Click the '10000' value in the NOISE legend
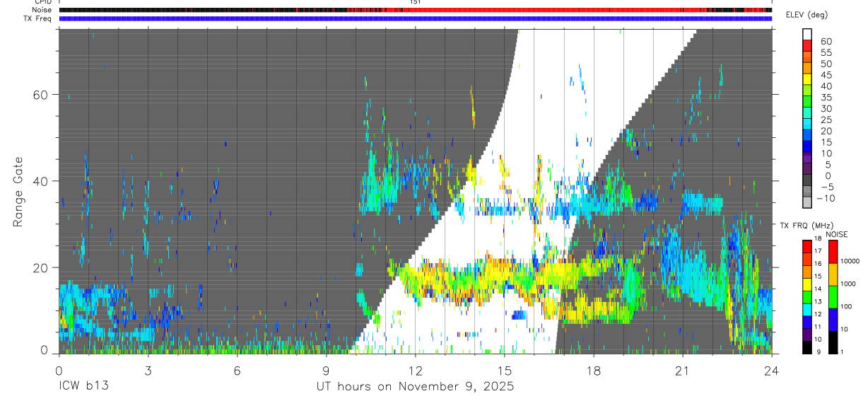This screenshot has width=868, height=401. pyautogui.click(x=850, y=262)
